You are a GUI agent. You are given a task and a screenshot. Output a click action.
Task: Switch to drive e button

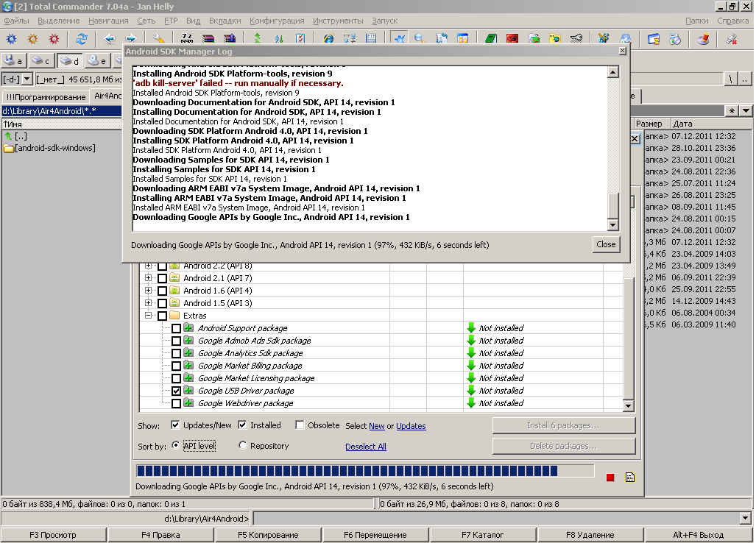97,61
